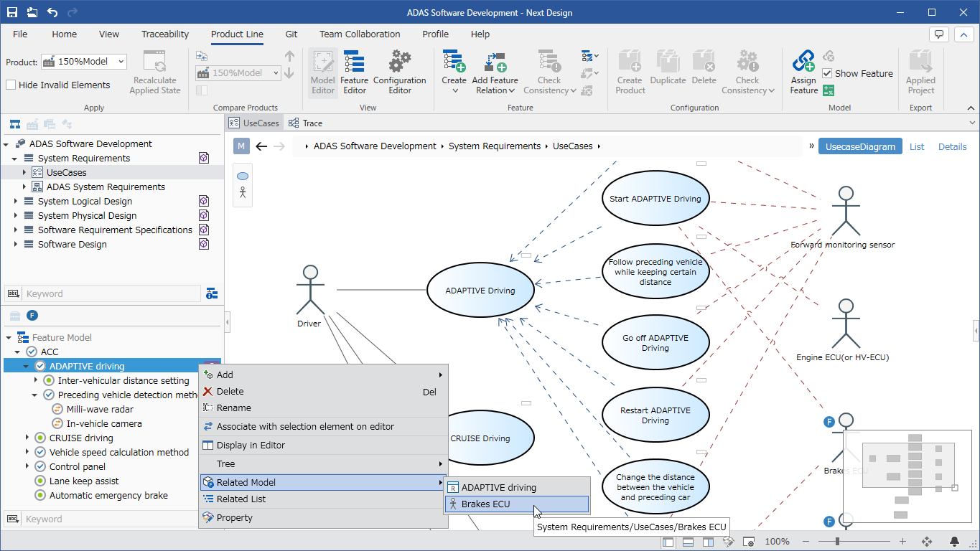The width and height of the screenshot is (980, 551).
Task: Click the fit-to-view arrows icon in status bar
Action: coord(926,542)
